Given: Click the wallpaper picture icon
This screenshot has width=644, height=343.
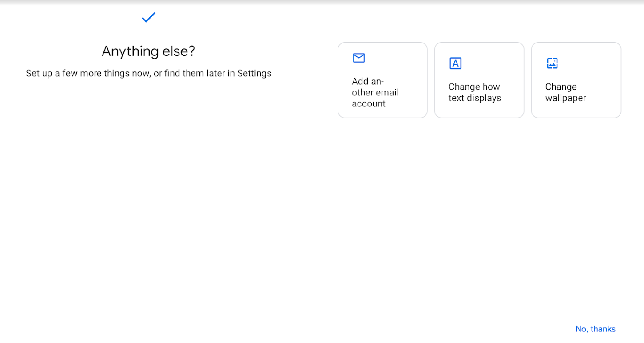Looking at the screenshot, I should pyautogui.click(x=552, y=63).
